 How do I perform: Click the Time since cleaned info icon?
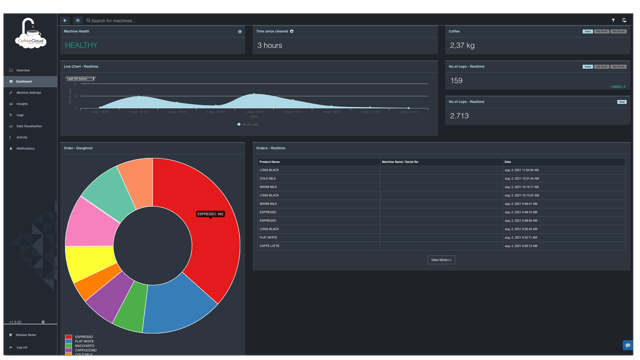pyautogui.click(x=291, y=31)
